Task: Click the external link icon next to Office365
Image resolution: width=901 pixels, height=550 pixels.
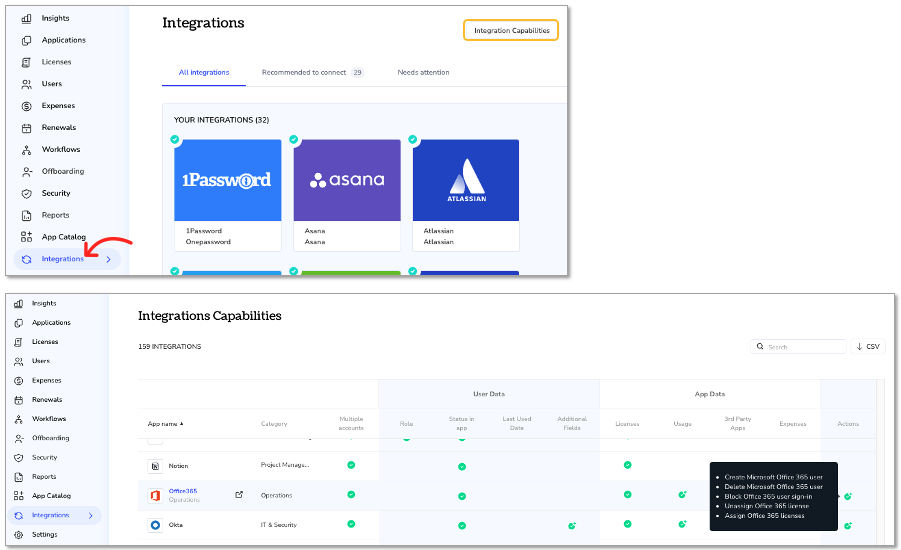Action: 239,495
